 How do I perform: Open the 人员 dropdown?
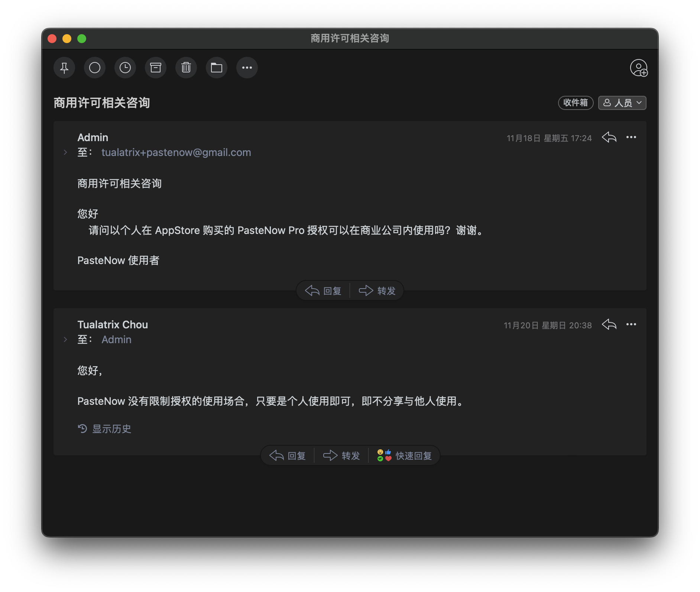tap(622, 103)
